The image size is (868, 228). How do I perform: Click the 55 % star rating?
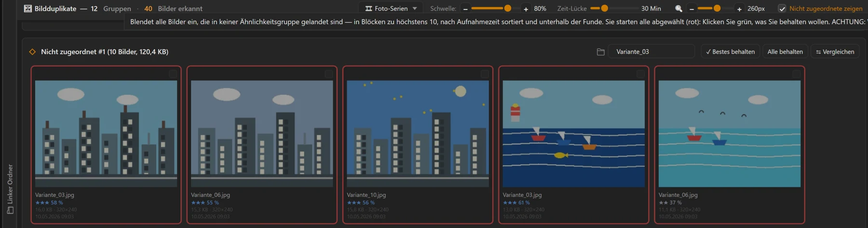pos(205,203)
